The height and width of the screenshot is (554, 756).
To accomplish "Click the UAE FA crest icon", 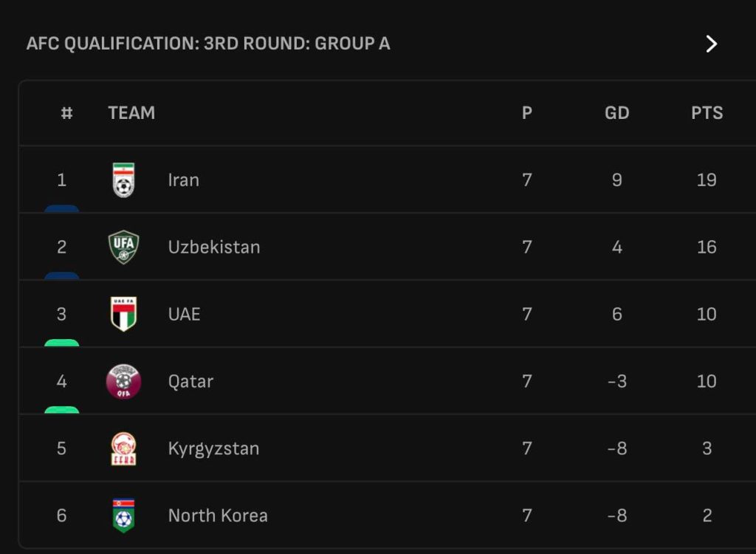I will (123, 314).
